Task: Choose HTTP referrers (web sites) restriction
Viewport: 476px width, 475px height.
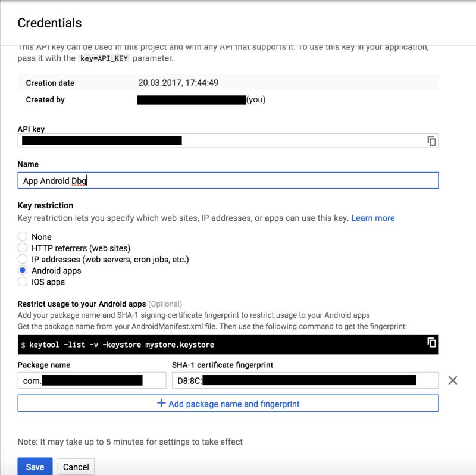Action: [x=23, y=248]
